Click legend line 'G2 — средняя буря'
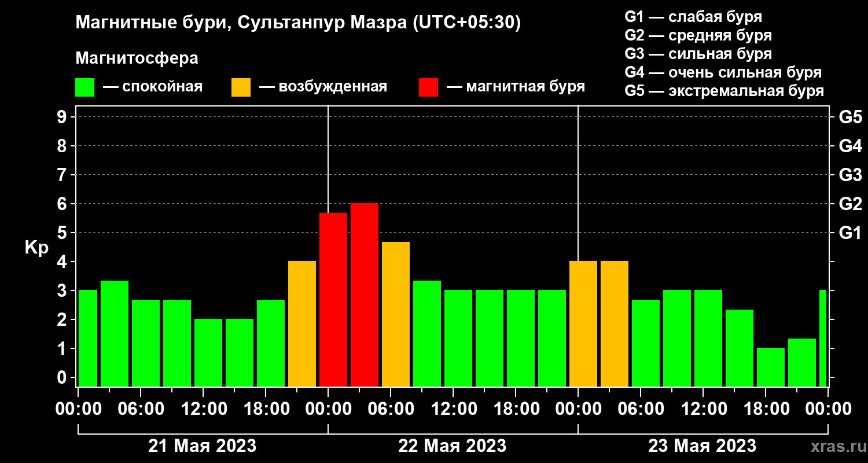Viewport: 868px width, 463px height. [x=698, y=35]
